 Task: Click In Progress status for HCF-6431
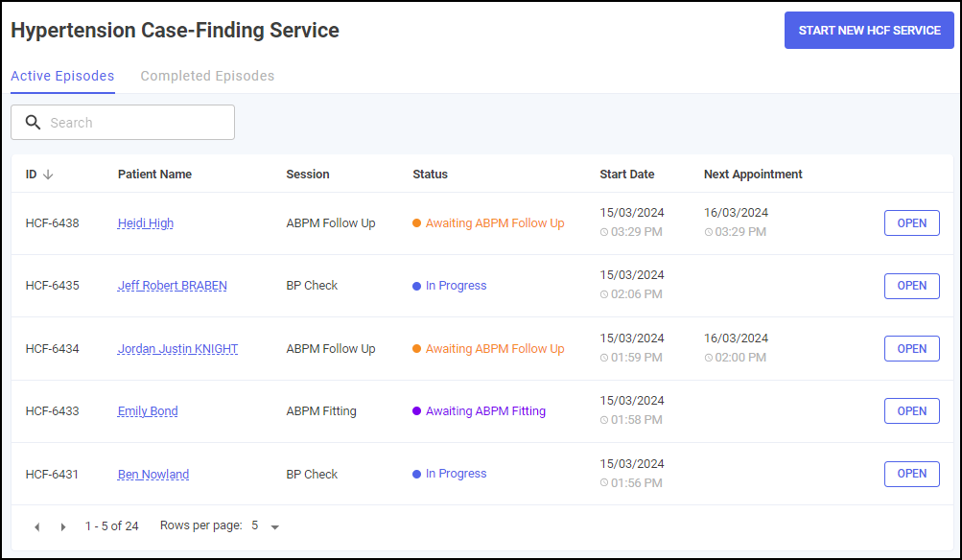click(456, 474)
